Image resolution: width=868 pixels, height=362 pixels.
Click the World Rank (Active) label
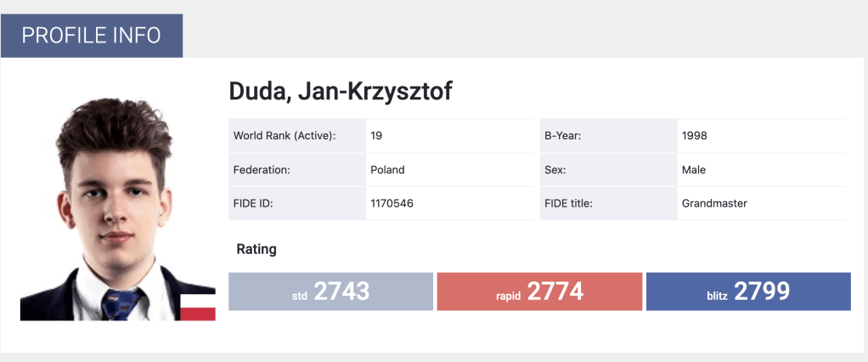[285, 135]
